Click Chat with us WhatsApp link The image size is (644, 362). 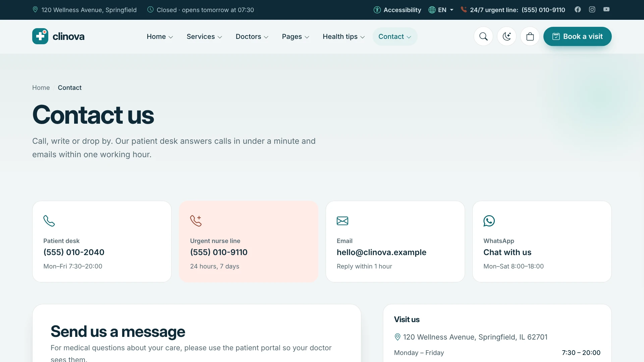tap(507, 252)
